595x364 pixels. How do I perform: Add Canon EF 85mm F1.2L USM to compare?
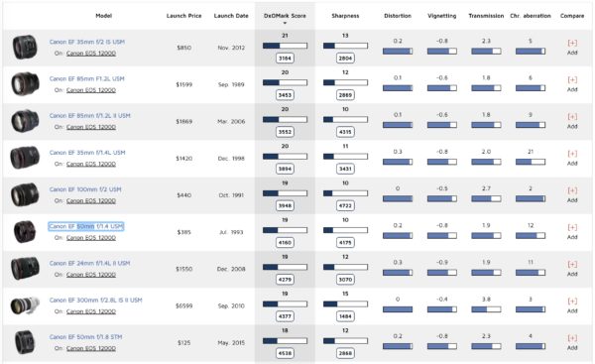(572, 84)
